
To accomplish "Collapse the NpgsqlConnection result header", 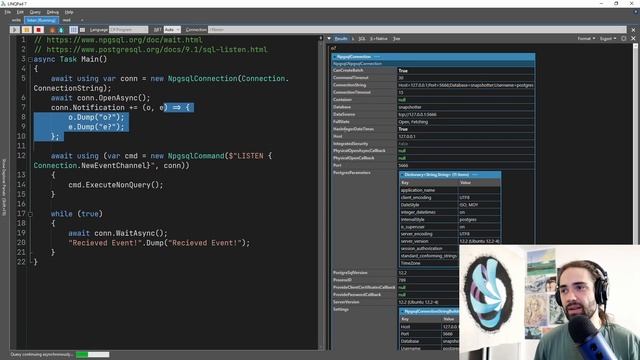I will click(x=335, y=57).
